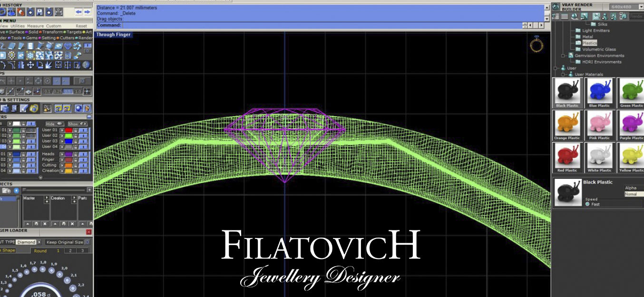Select the move cross-arrows tool icon
The width and height of the screenshot is (644, 297).
click(30, 65)
